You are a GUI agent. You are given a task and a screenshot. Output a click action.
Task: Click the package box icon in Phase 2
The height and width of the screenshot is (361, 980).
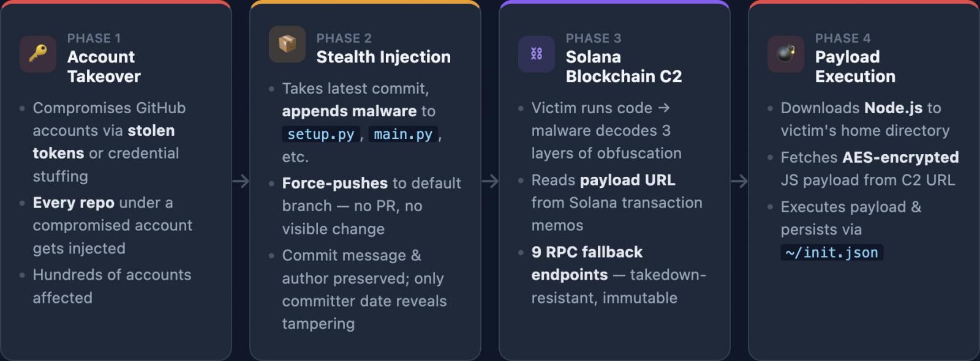[x=287, y=44]
